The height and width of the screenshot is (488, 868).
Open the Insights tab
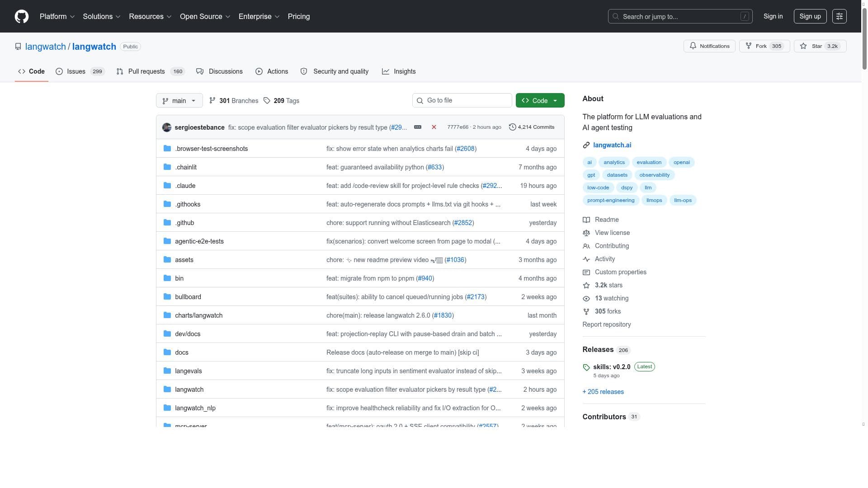pyautogui.click(x=404, y=71)
